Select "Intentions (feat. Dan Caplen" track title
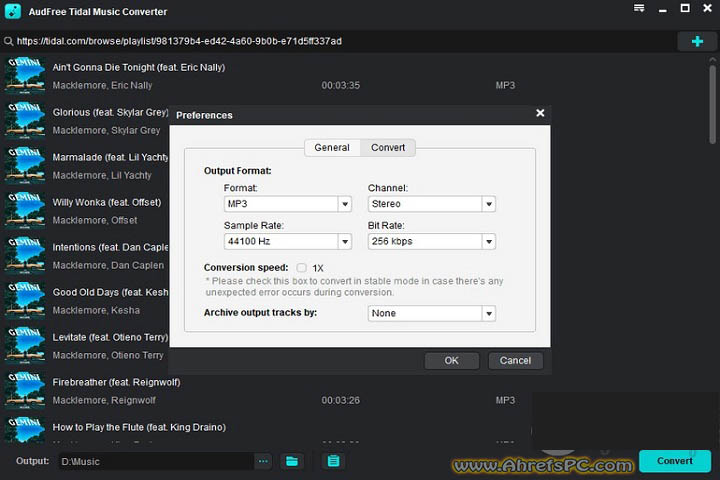720x480 pixels. tap(110, 248)
